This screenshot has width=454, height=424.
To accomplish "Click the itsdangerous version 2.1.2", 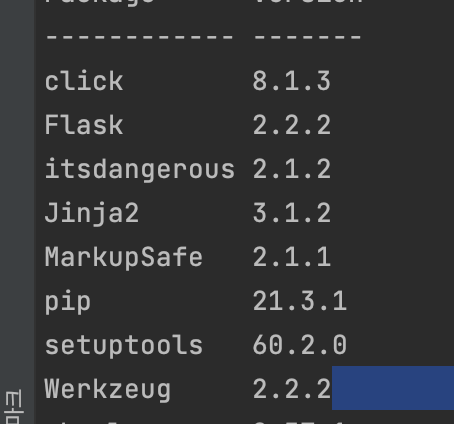I will click(292, 169).
